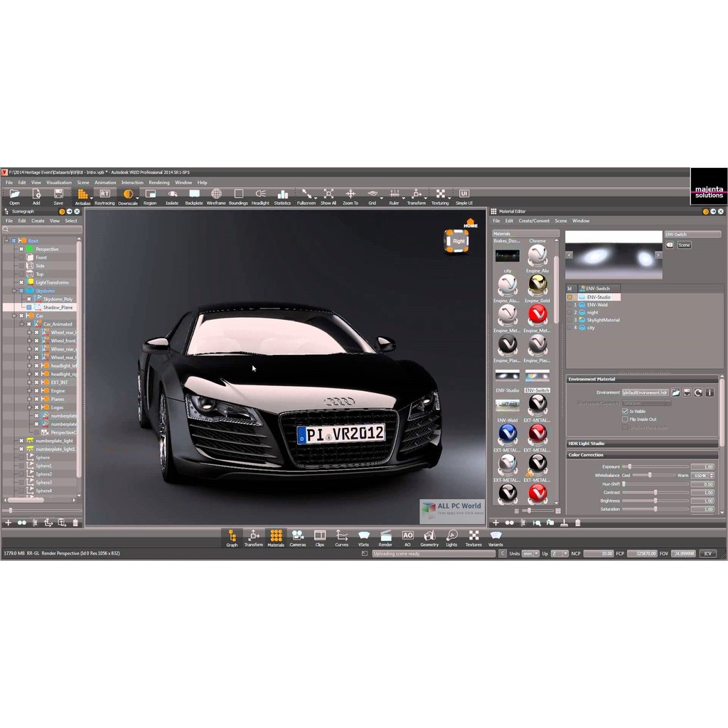
Task: Enter Fullscreen mode from the toolbar
Action: pyautogui.click(x=306, y=196)
